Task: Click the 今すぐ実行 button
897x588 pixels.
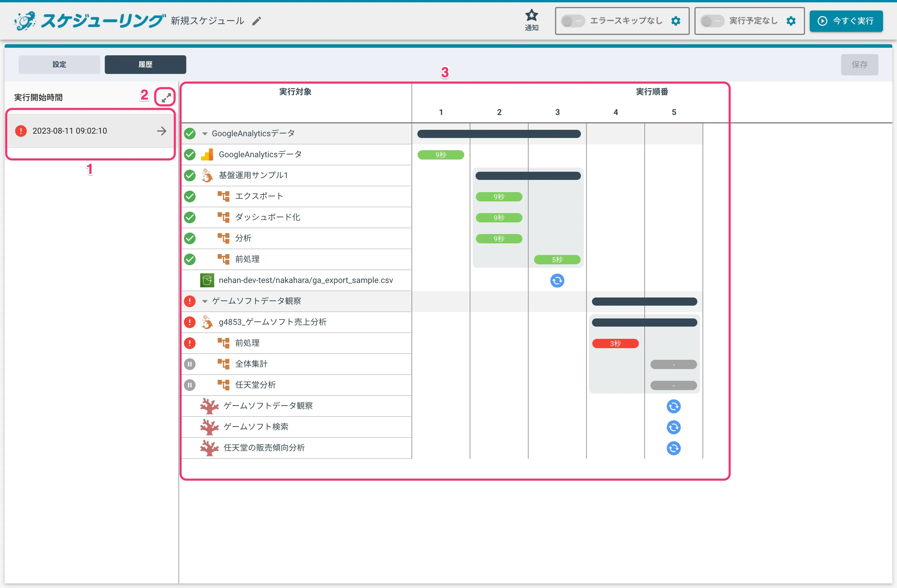Action: 846,21
